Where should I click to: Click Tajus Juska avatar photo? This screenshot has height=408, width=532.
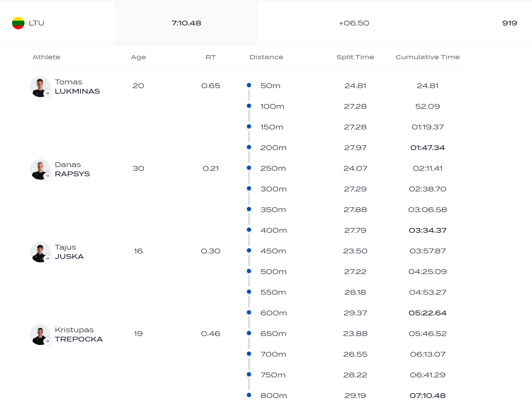coord(40,252)
